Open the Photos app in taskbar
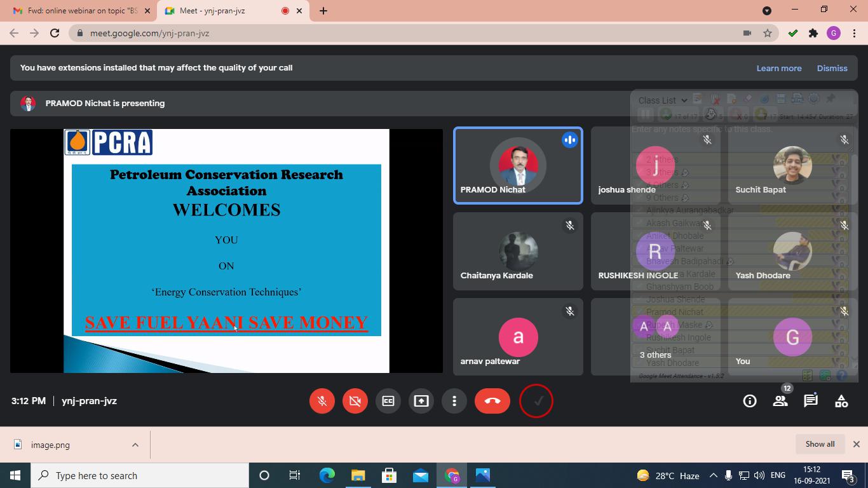 coord(483,475)
